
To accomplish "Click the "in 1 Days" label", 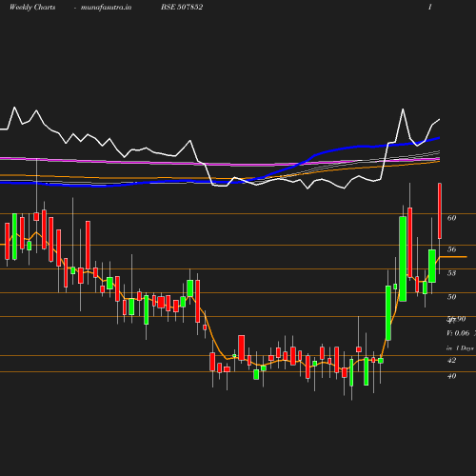I will [x=460, y=348].
